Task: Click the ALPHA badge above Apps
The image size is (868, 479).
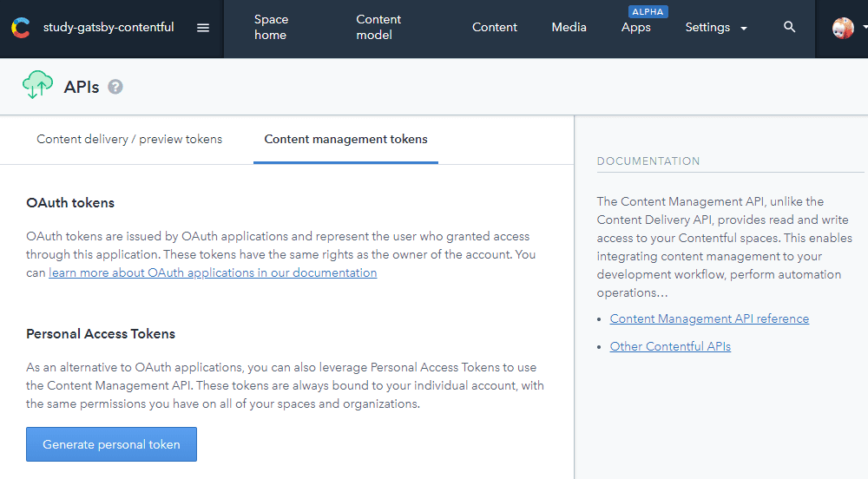Action: point(648,12)
